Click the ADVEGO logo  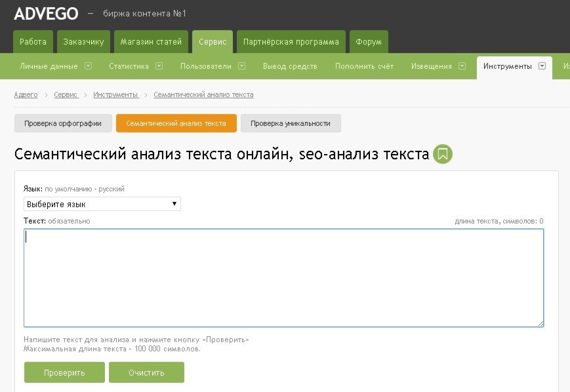click(x=46, y=14)
